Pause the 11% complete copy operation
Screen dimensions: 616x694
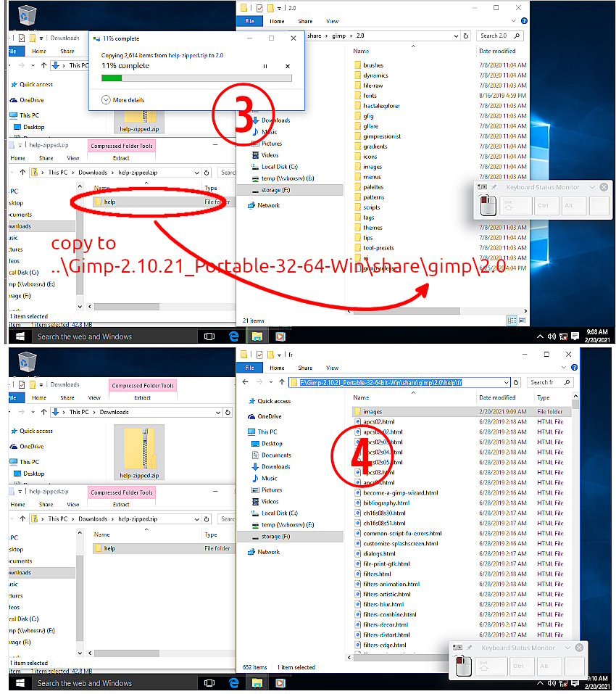tap(265, 67)
